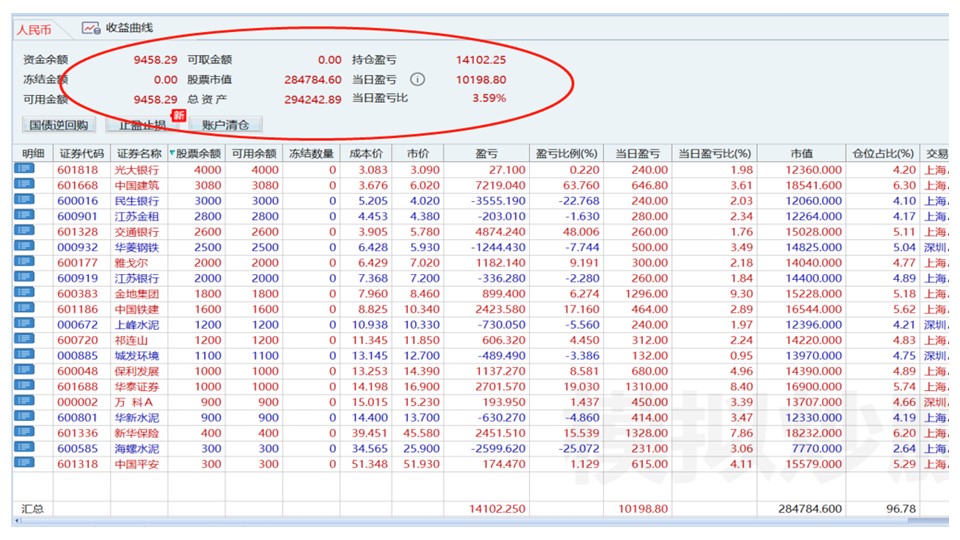
Task: Select stock name 祁连山
Action: coord(131,340)
